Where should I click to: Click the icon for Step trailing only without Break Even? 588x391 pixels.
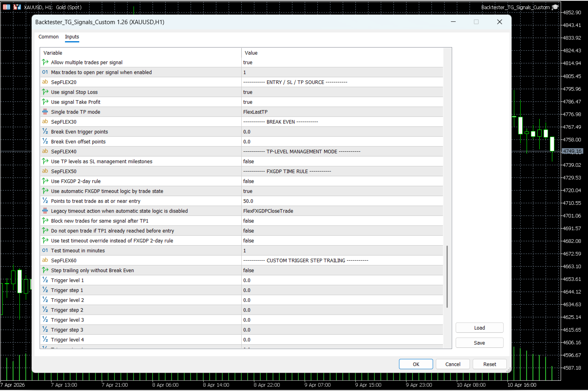(x=45, y=270)
